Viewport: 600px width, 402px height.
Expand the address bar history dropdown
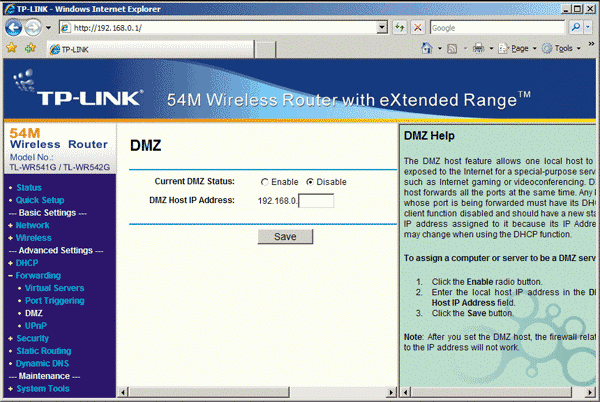click(x=382, y=28)
